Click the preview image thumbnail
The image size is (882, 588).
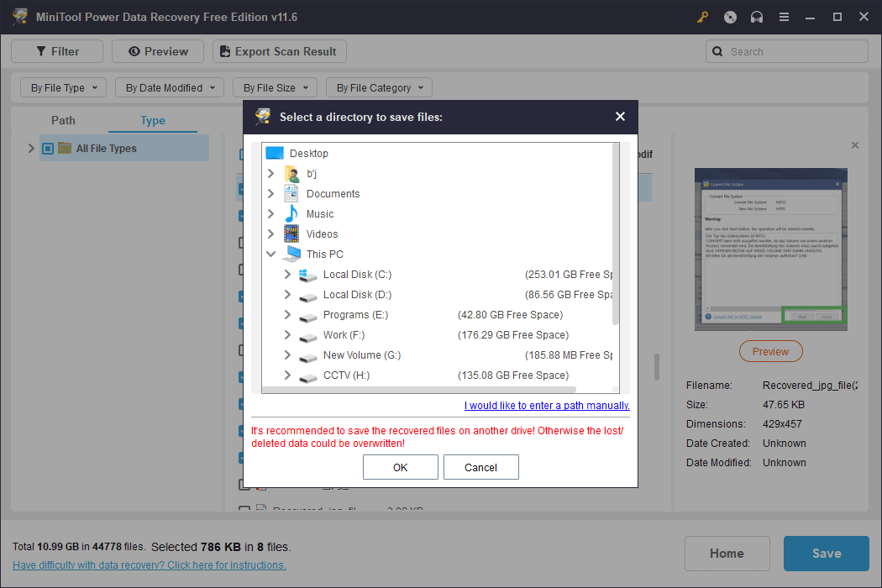pos(770,249)
